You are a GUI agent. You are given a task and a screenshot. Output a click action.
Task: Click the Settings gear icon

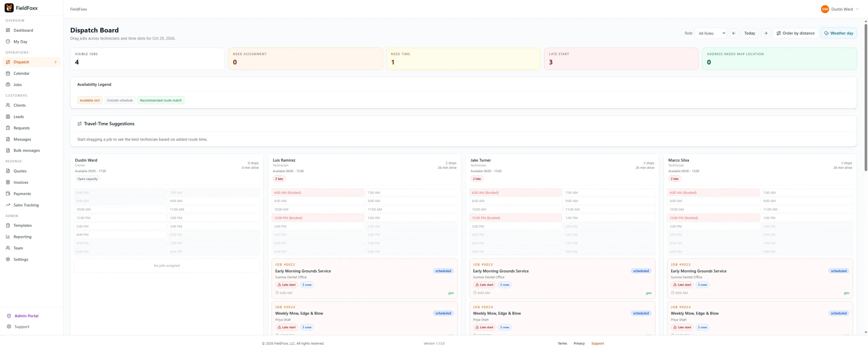click(x=8, y=259)
